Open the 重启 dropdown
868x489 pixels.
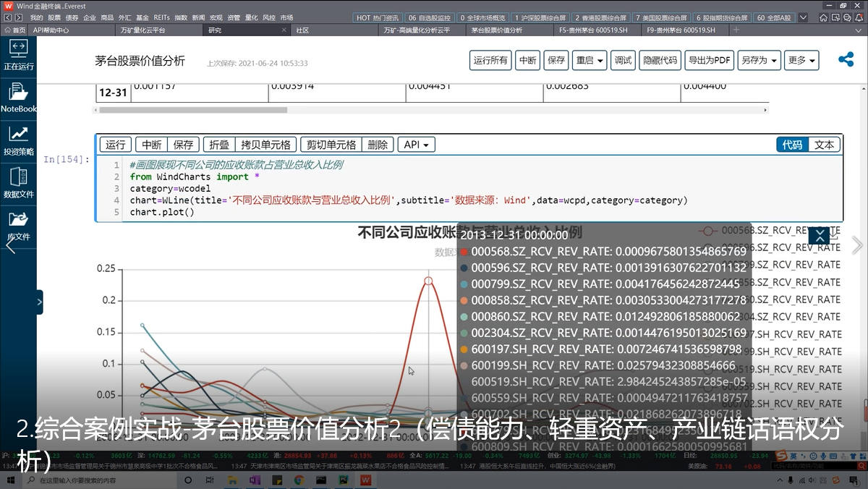(x=590, y=61)
